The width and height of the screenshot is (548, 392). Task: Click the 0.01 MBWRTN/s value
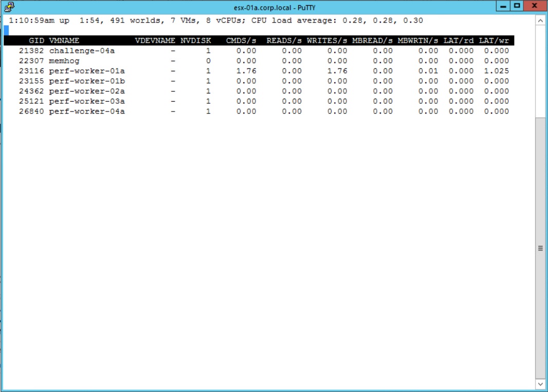pyautogui.click(x=428, y=71)
